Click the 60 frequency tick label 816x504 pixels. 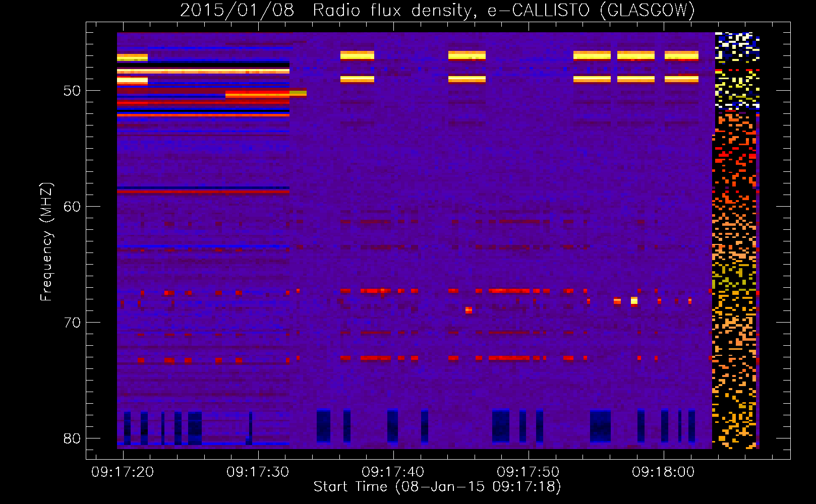[x=72, y=207]
